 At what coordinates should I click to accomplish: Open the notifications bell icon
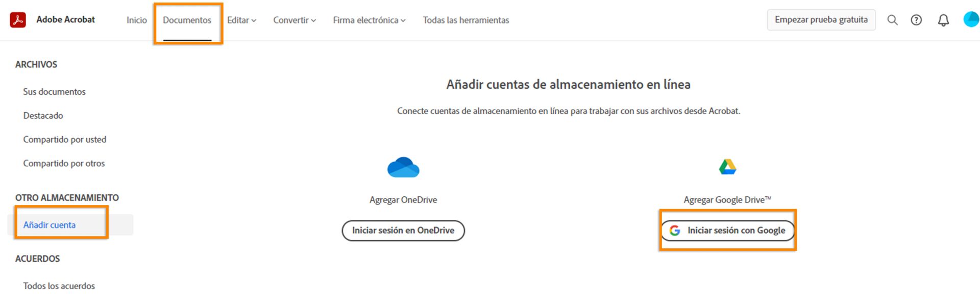[943, 20]
